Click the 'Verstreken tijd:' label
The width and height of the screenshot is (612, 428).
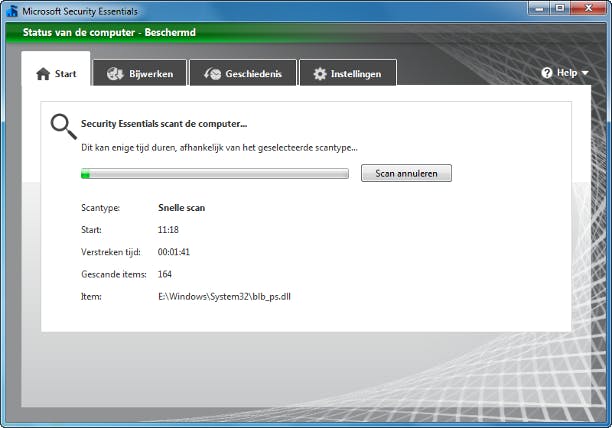click(111, 252)
